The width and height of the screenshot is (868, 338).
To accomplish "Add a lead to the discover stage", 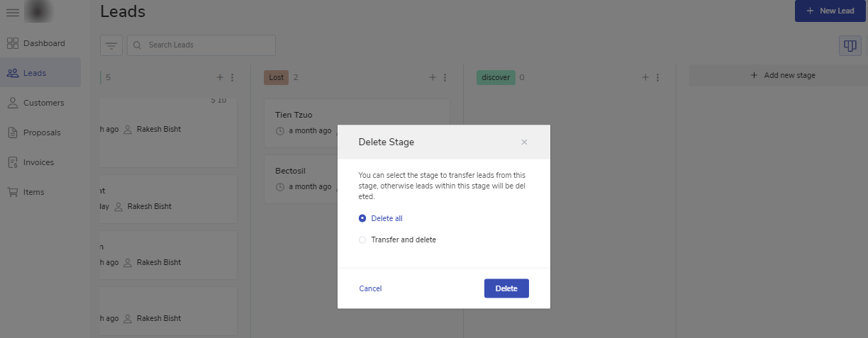I will tap(645, 77).
